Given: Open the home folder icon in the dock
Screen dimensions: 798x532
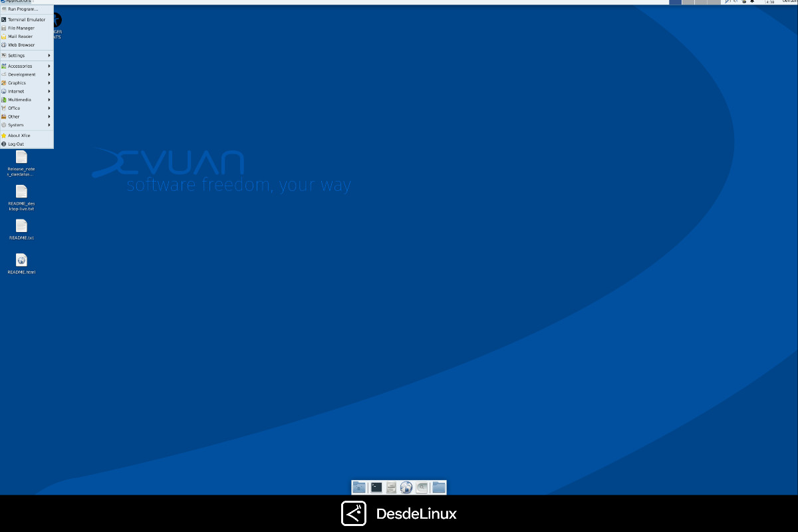Looking at the screenshot, I should coord(359,487).
